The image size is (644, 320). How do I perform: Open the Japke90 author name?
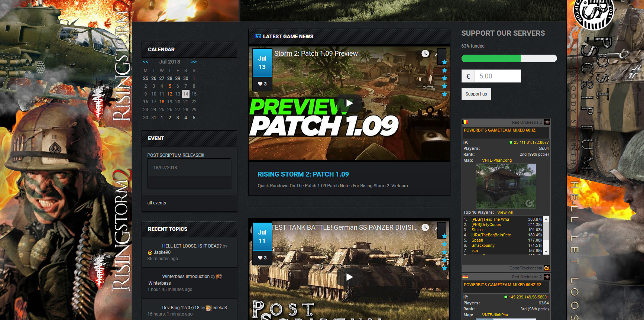pyautogui.click(x=162, y=252)
